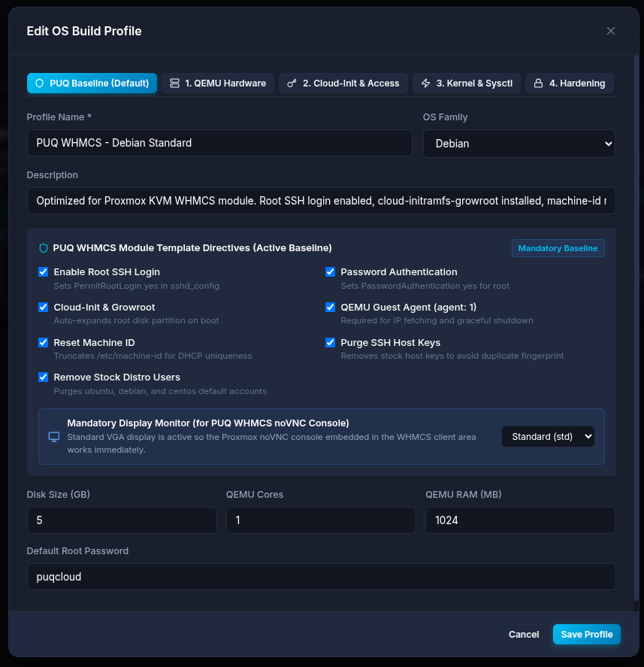Click Save Profile button

point(587,634)
